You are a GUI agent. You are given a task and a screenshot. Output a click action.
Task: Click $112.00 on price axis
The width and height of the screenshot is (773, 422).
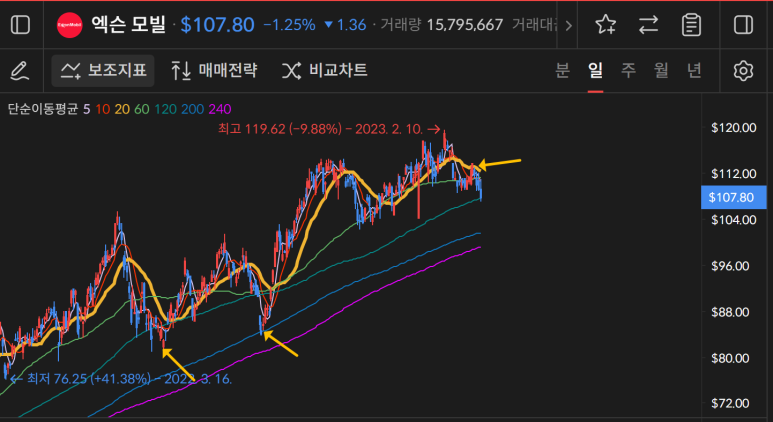point(734,174)
